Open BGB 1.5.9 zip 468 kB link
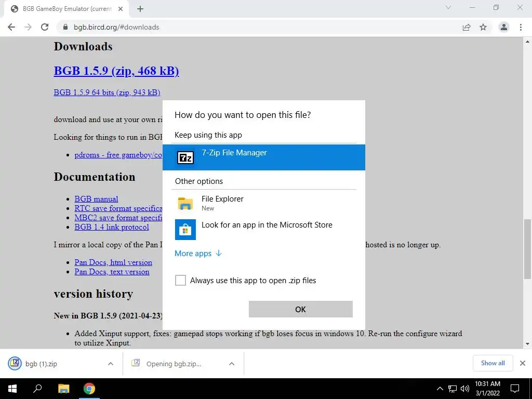This screenshot has width=532, height=399. tap(116, 71)
